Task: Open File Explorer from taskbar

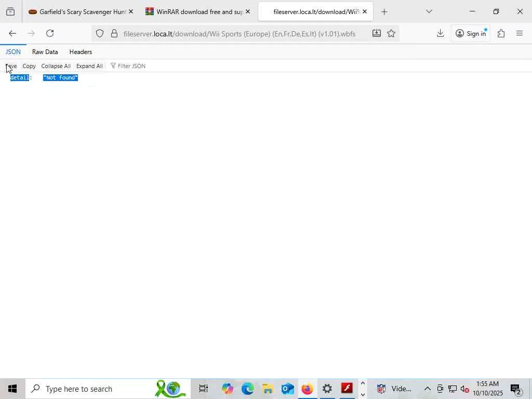Action: coord(268,389)
